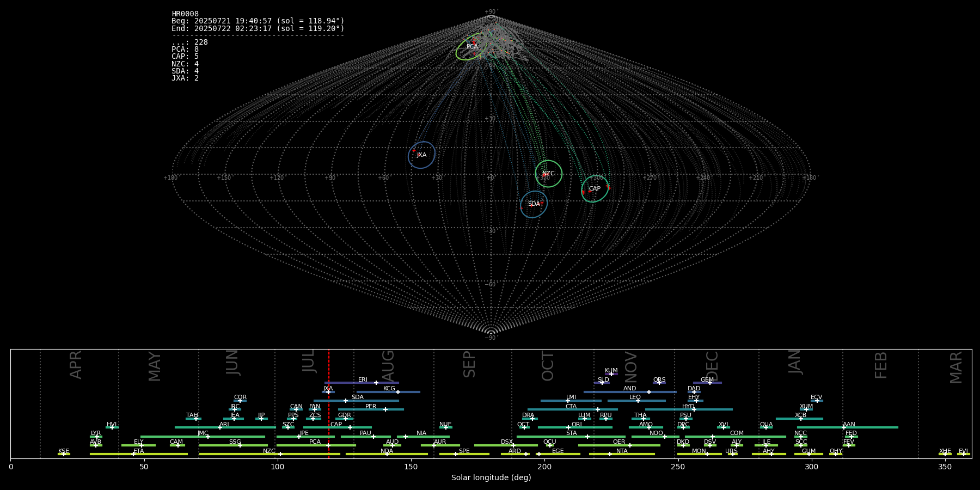This screenshot has width=980, height=490.
Task: Click the CAM shower marker in timeline
Action: [x=177, y=445]
